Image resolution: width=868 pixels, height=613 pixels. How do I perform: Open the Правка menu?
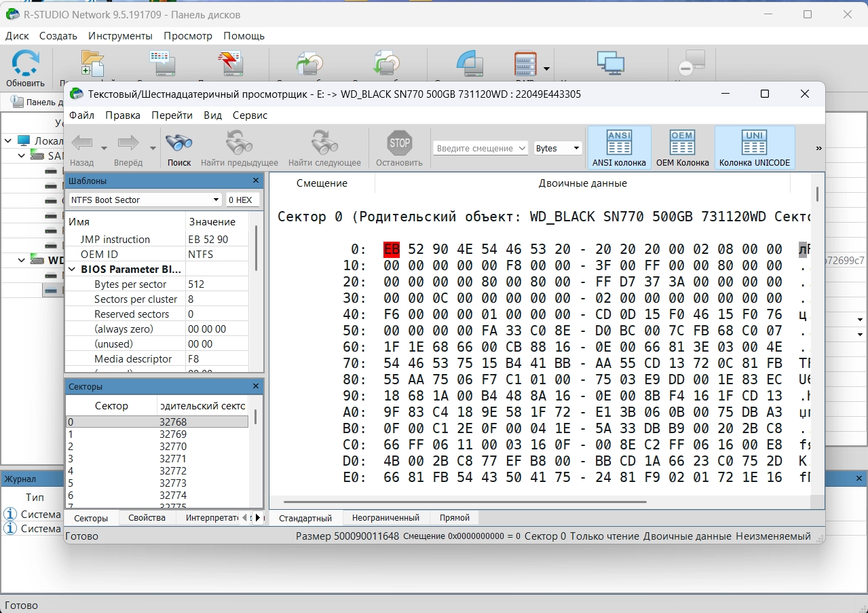[x=123, y=115]
